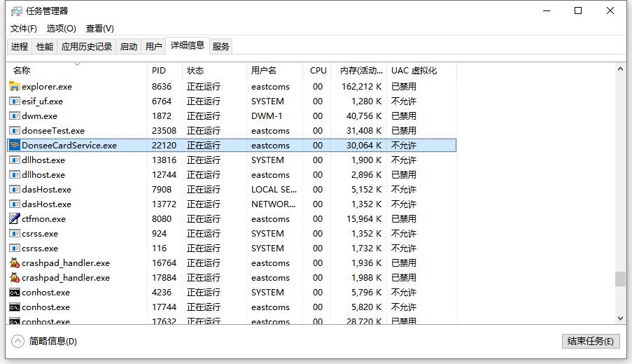Sort by PID column header
Screen dimensions: 632x364
point(159,71)
